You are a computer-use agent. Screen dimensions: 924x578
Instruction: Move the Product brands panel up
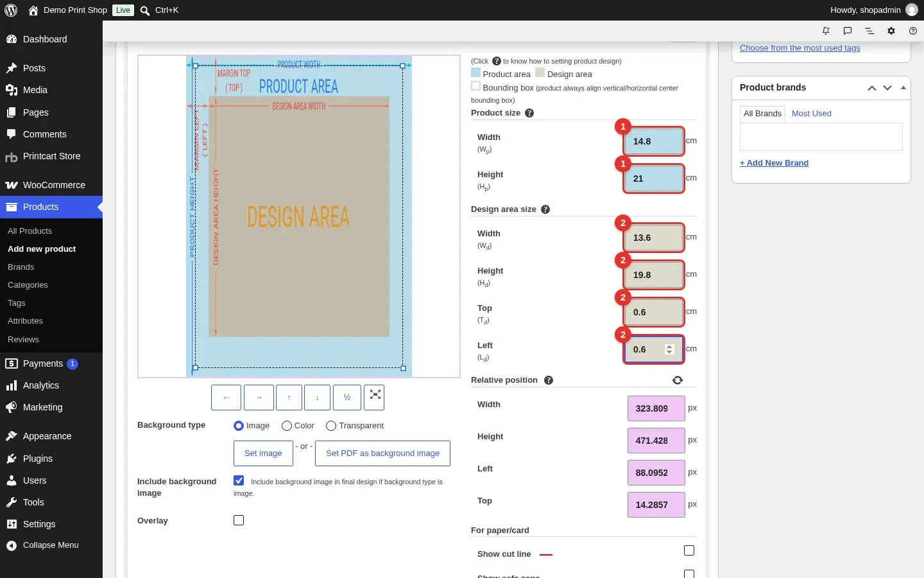tap(872, 88)
